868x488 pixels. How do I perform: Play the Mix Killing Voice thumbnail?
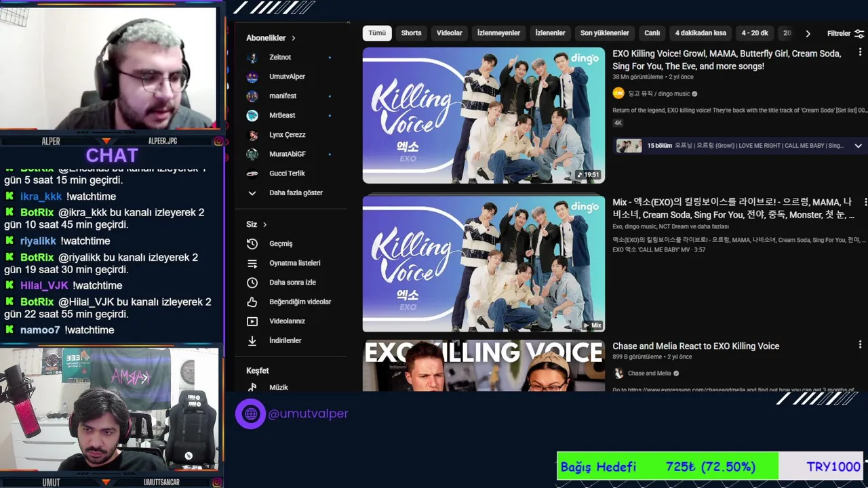click(484, 264)
